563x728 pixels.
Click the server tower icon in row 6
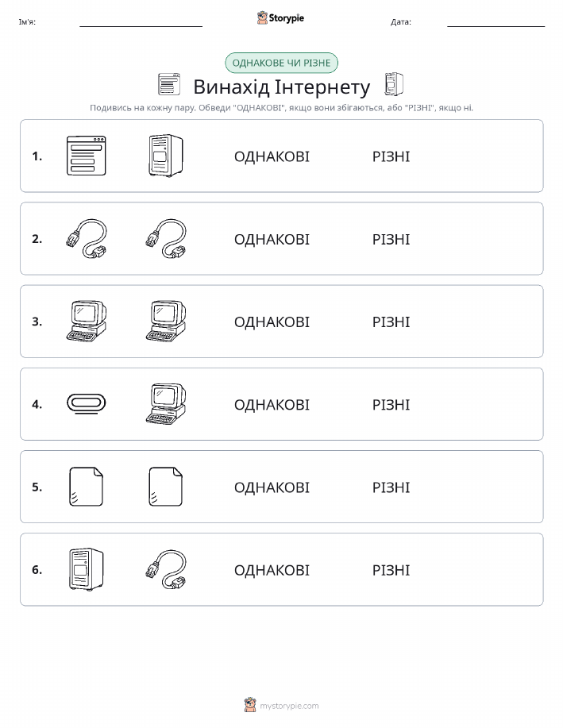[x=87, y=569]
